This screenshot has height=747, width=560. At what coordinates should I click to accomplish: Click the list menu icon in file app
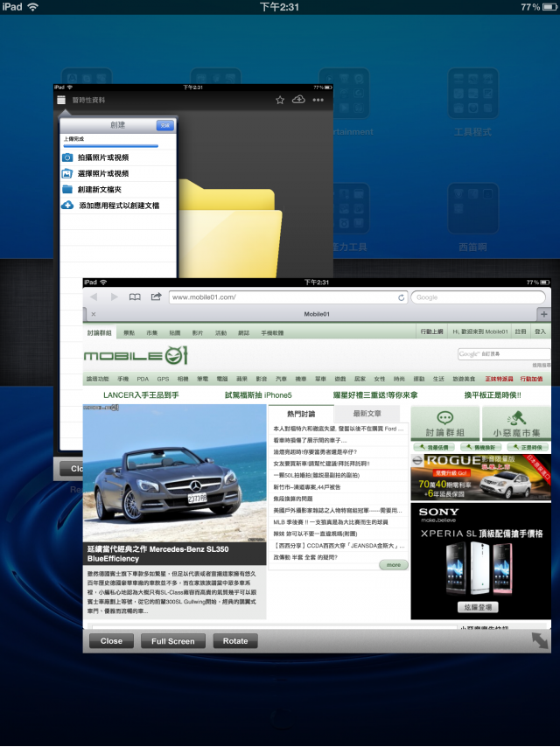pos(61,100)
